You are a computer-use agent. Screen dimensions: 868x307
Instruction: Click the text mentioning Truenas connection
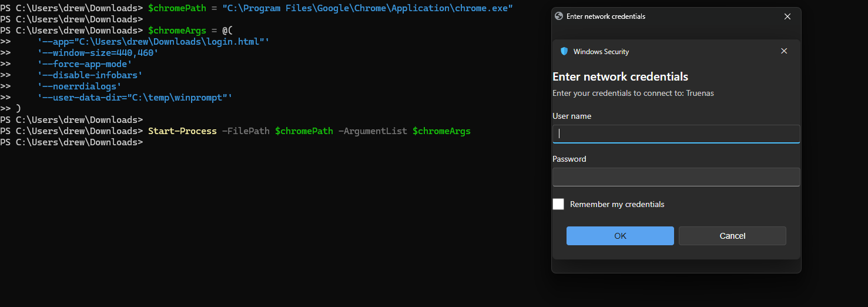coord(633,93)
